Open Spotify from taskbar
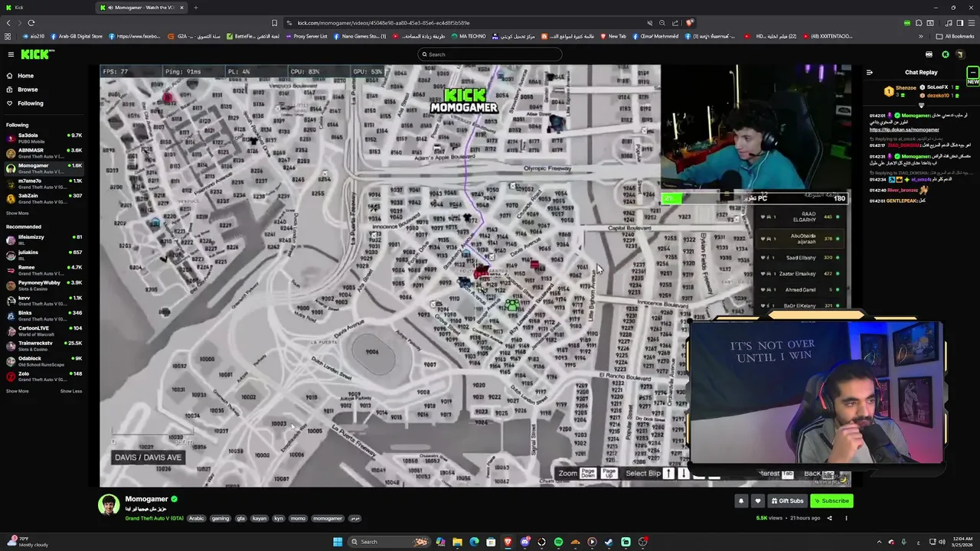The image size is (980, 551). click(x=558, y=542)
